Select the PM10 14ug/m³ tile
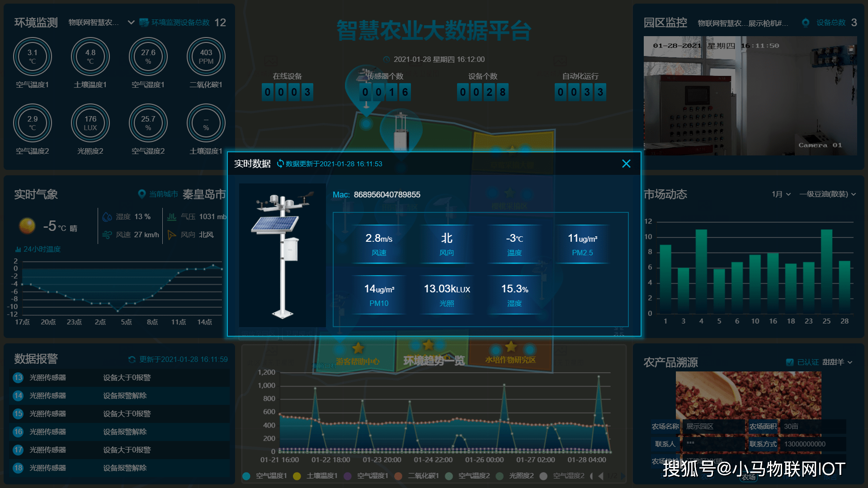Screen dimensions: 868x488 [x=379, y=295]
